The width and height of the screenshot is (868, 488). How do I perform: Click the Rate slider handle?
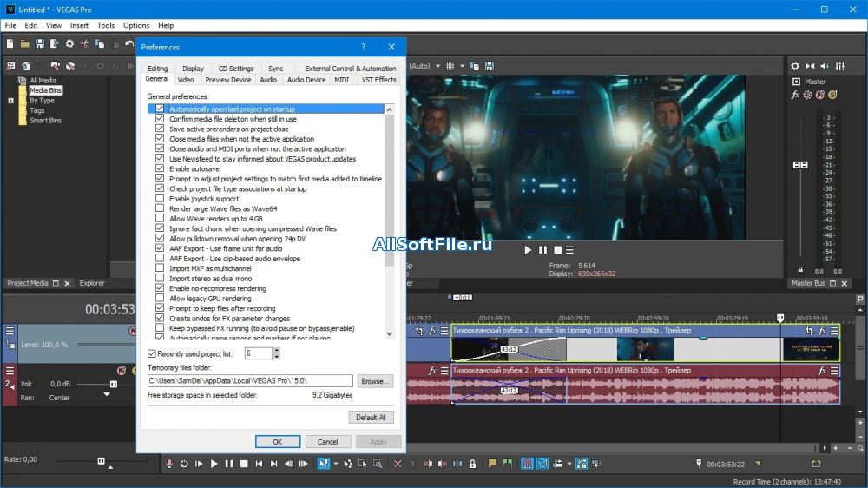(x=101, y=460)
